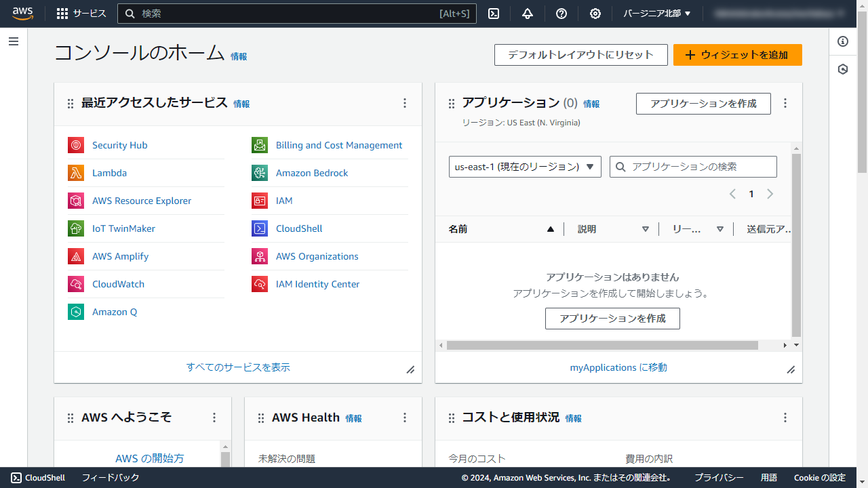The image size is (868, 488).
Task: Click the page vertical scrollbar
Action: [x=863, y=91]
